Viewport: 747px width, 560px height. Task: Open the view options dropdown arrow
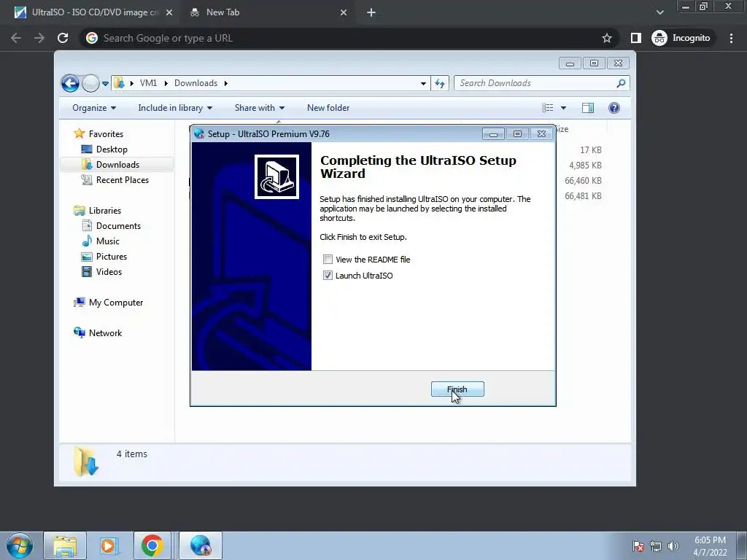(564, 108)
